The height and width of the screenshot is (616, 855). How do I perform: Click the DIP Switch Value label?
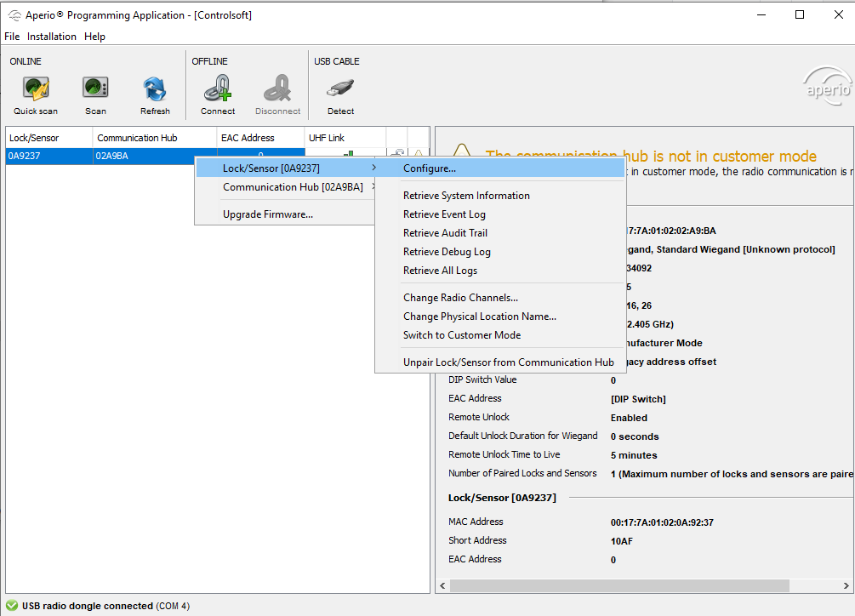click(482, 380)
